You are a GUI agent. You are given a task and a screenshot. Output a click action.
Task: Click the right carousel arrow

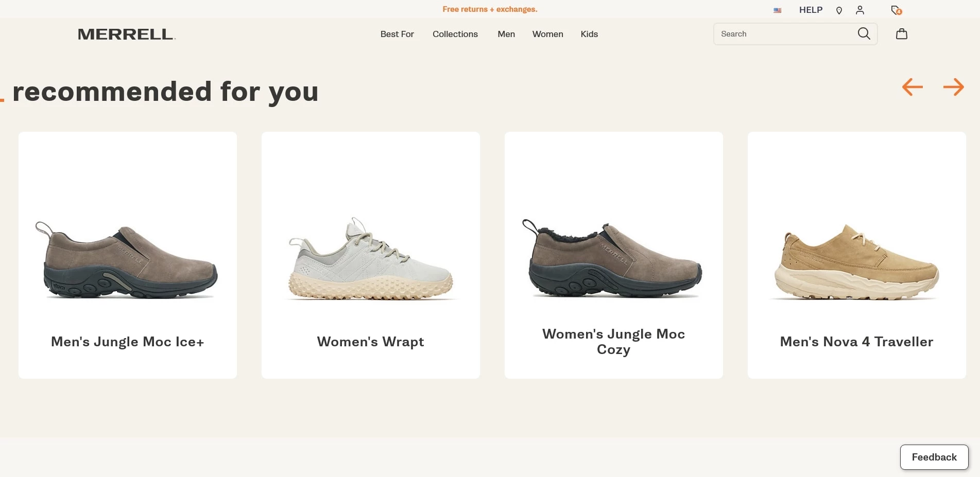pos(954,87)
